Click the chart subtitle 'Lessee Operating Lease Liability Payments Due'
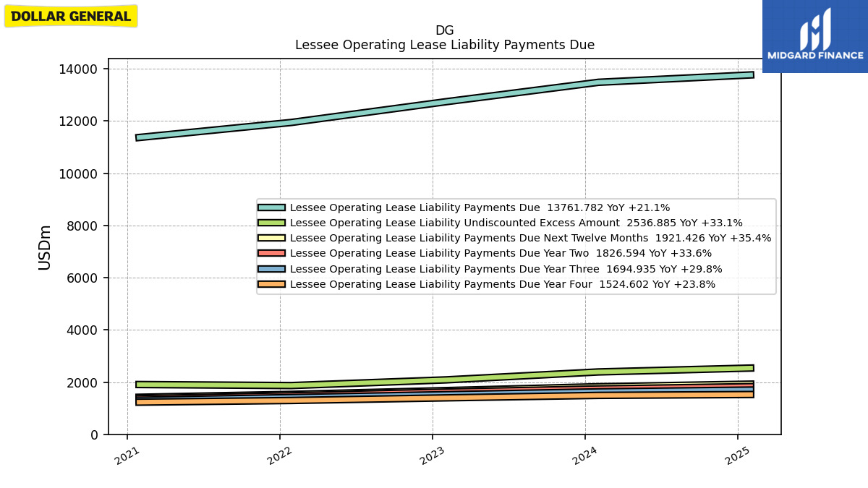The width and height of the screenshot is (868, 488). 445,45
